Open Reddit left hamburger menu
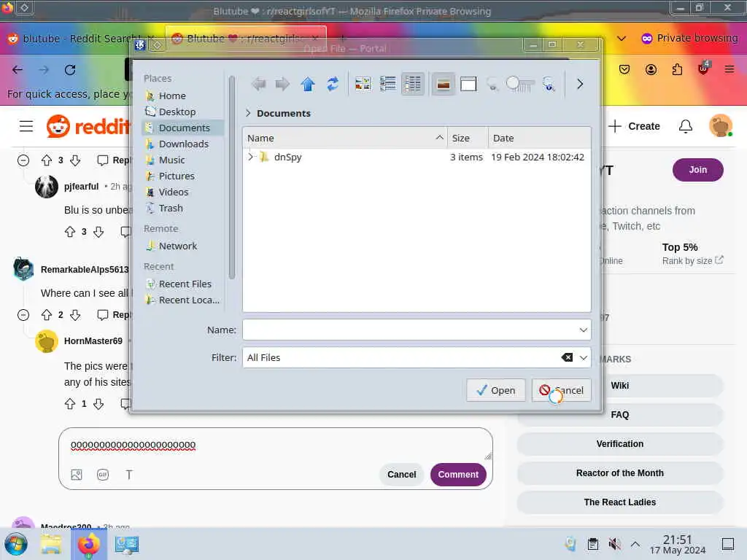 26,126
